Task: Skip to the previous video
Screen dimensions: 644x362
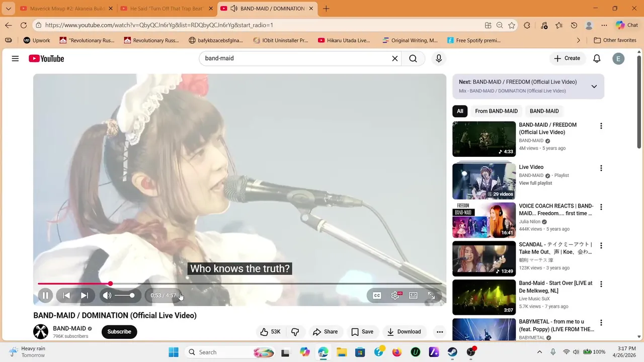Action: point(66,296)
